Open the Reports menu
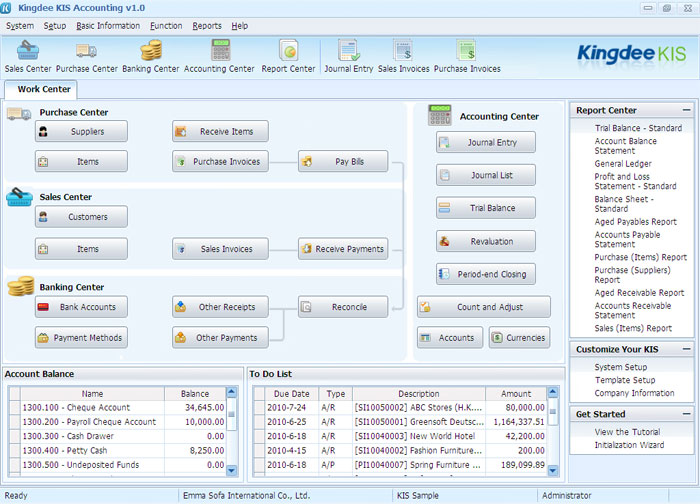This screenshot has width=700, height=504. (207, 26)
